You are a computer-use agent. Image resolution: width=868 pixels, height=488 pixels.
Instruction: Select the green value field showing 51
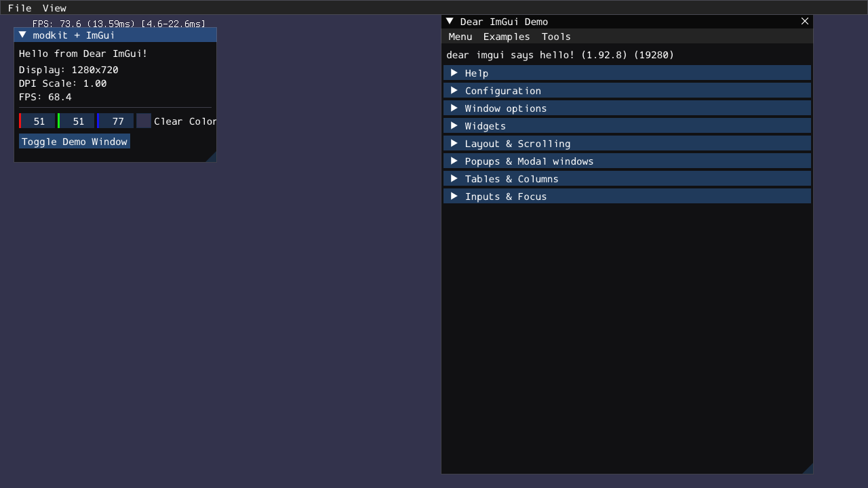77,121
